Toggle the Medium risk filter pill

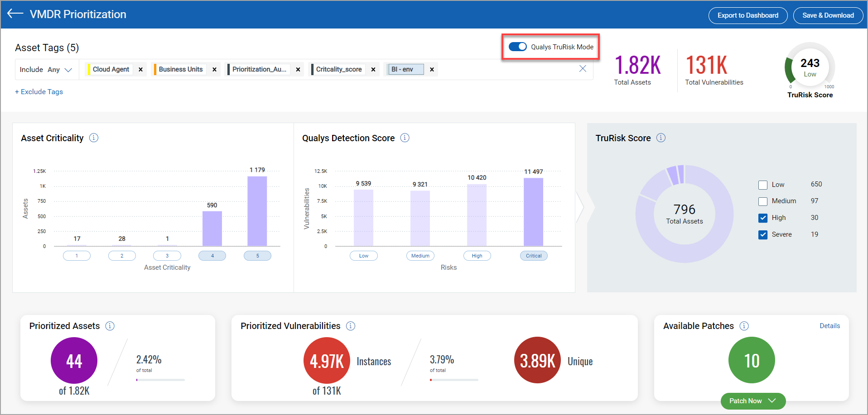(x=420, y=256)
